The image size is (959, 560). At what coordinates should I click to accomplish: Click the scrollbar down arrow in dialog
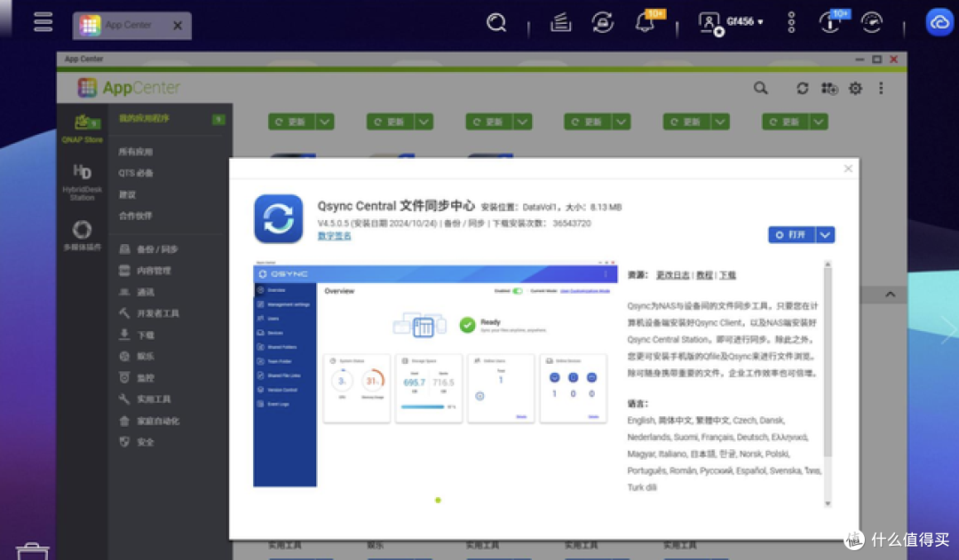(828, 504)
